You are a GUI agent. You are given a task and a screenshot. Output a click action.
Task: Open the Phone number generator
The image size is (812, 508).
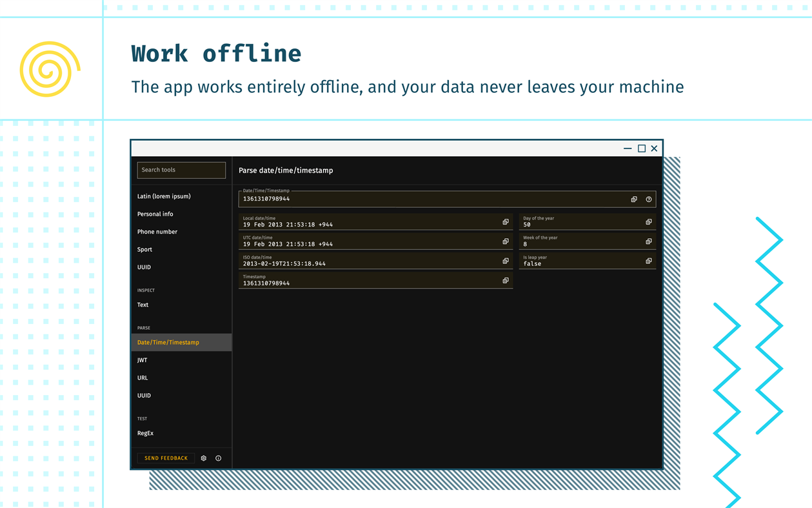pos(157,232)
